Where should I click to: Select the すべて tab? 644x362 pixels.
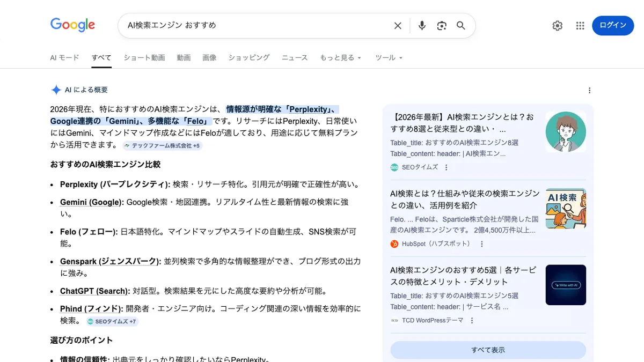point(101,57)
